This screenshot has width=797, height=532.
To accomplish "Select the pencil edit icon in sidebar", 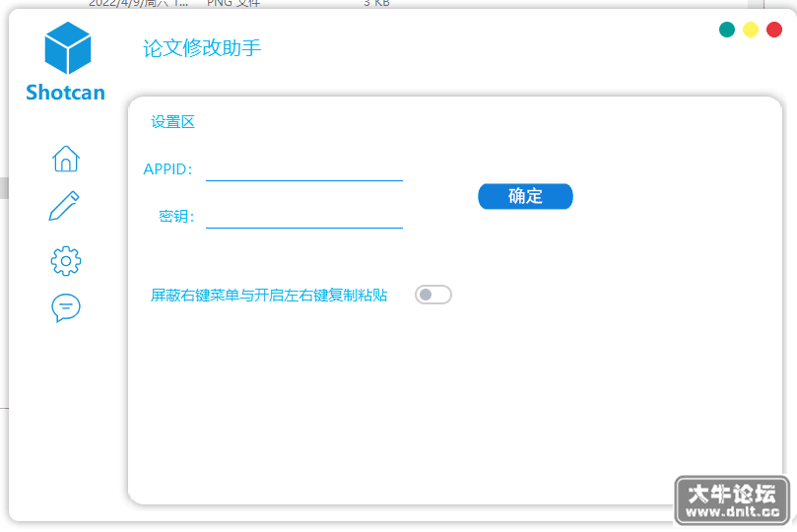I will [64, 206].
